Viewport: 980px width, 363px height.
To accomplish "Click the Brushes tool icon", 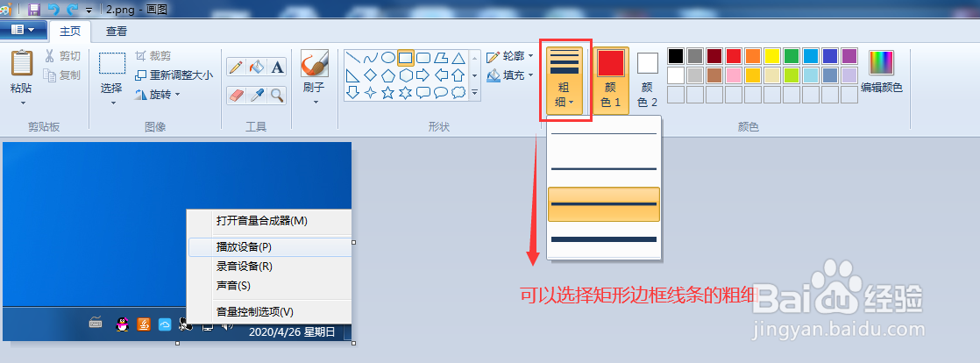I will (315, 64).
